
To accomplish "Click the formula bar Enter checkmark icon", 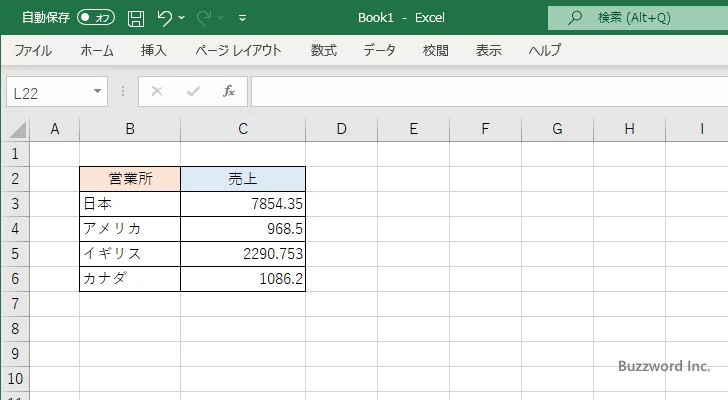I will click(x=193, y=91).
